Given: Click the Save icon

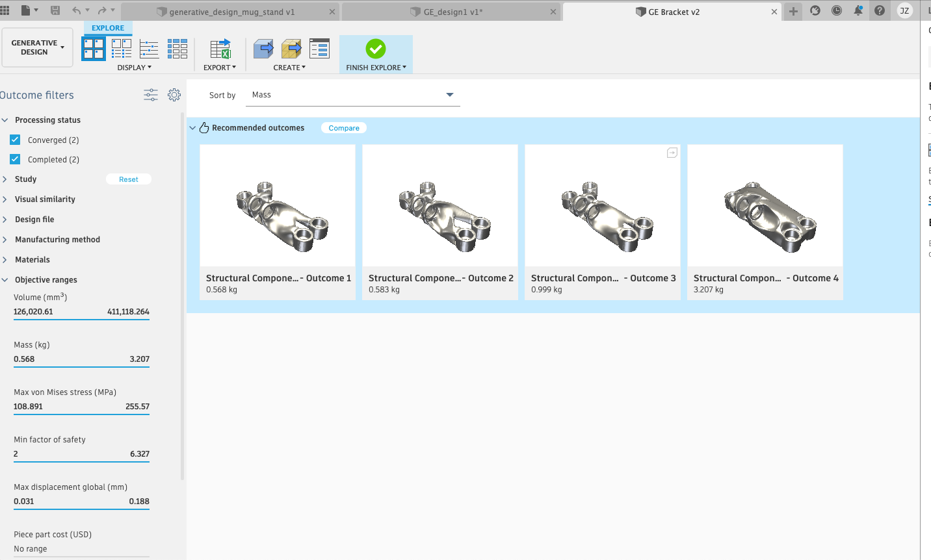Looking at the screenshot, I should [55, 10].
